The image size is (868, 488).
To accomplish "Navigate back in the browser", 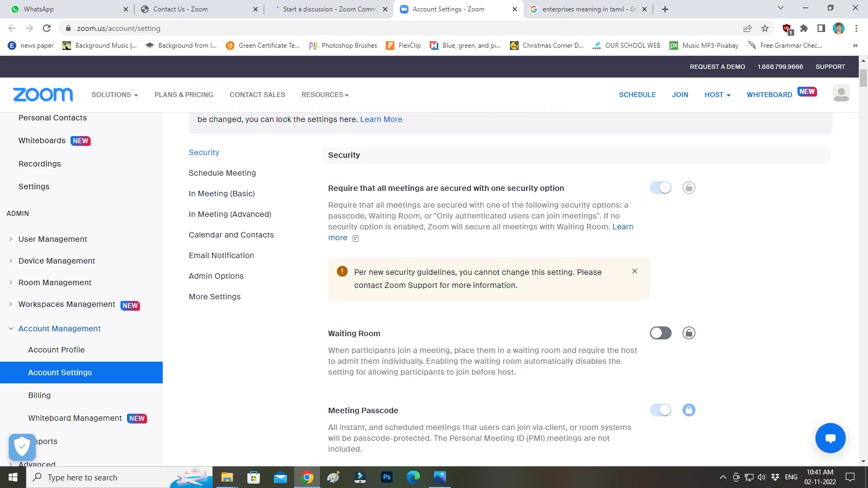I will point(12,28).
